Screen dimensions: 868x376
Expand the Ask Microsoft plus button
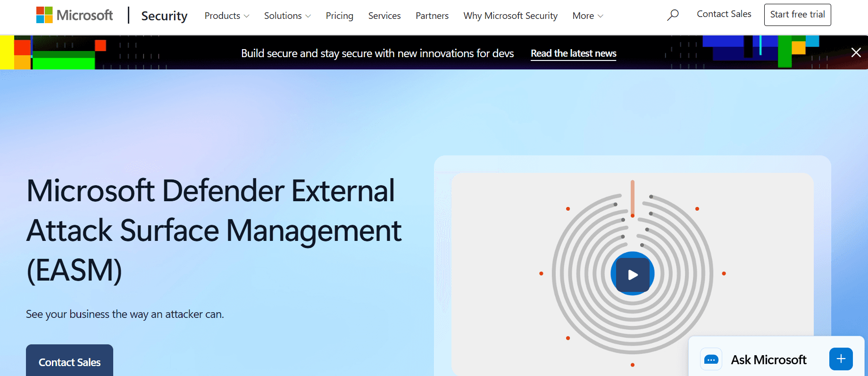click(841, 359)
